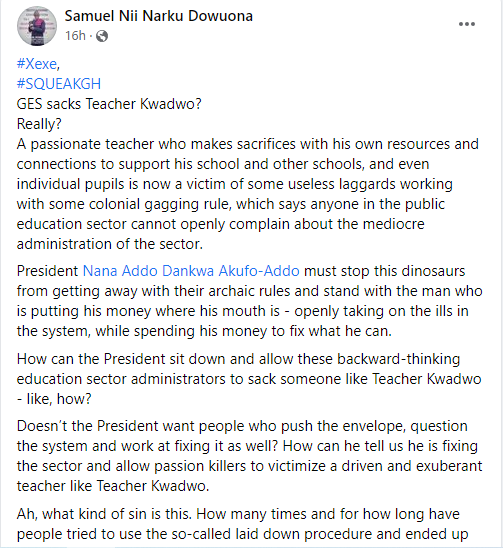Open author name Samuel Nii Narku Dowuona

[x=158, y=16]
